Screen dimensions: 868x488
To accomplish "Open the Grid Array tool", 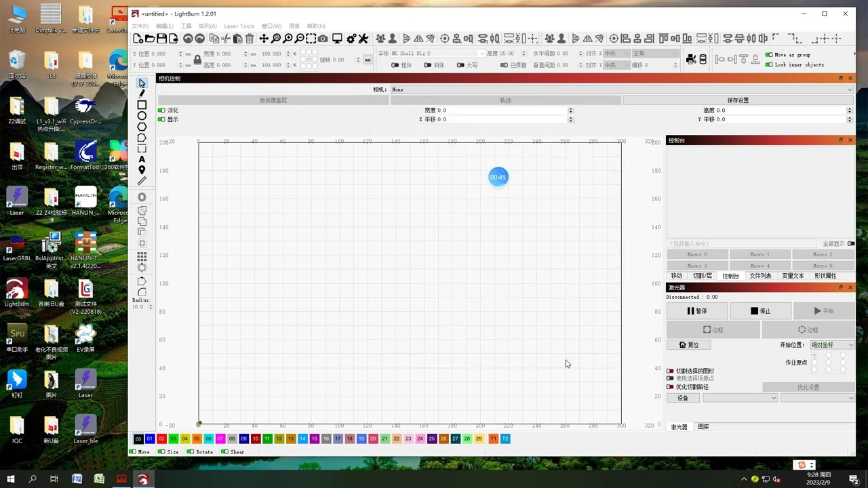I will [x=142, y=257].
